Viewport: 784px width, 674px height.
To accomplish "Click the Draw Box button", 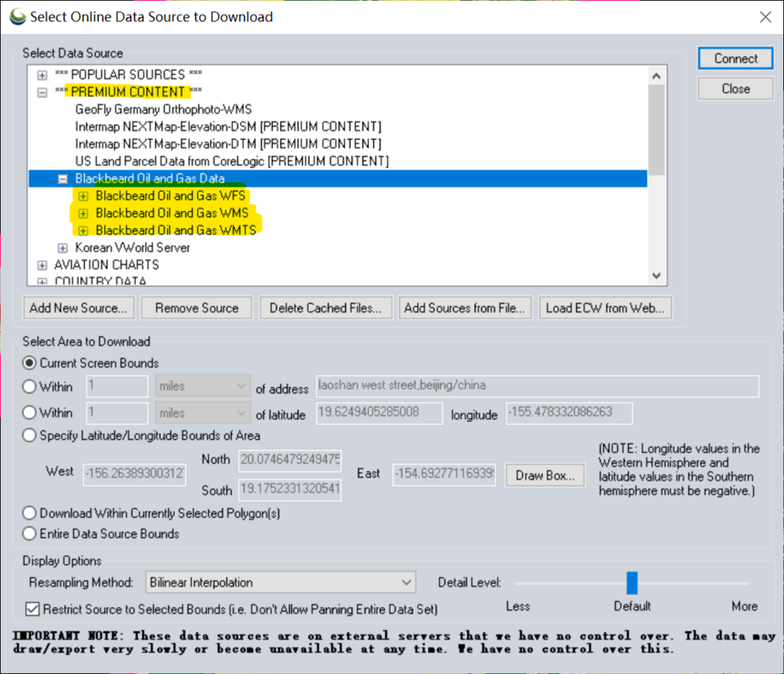I will click(x=545, y=475).
